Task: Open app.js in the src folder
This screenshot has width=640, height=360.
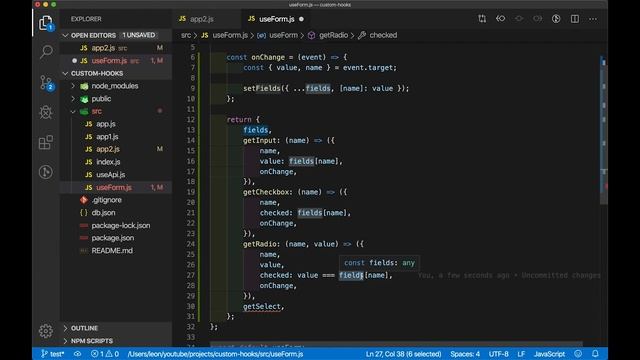Action: click(x=116, y=124)
